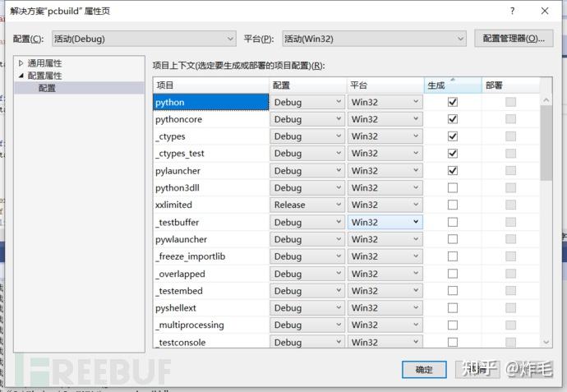Image resolution: width=567 pixels, height=392 pixels.
Task: Sort by the 生成 column header
Action: point(453,85)
